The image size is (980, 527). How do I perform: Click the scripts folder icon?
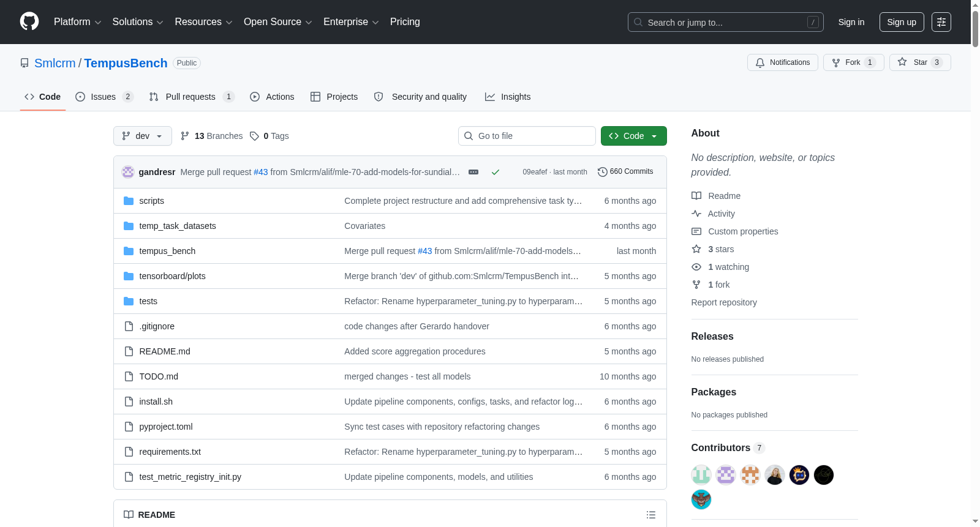click(x=129, y=201)
